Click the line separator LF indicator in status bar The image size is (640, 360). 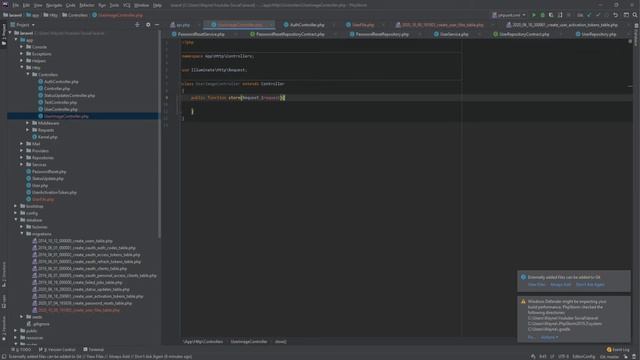(552, 356)
